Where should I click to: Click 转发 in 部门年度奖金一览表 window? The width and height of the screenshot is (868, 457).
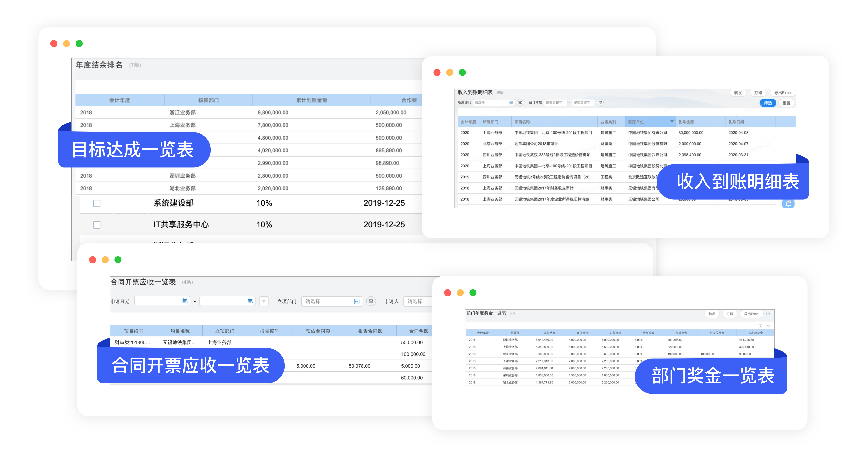712,314
